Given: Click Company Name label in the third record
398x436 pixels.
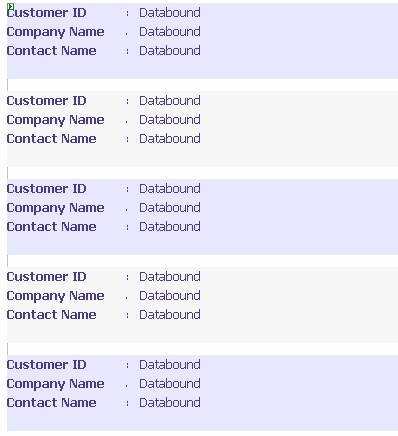Looking at the screenshot, I should (x=55, y=208).
